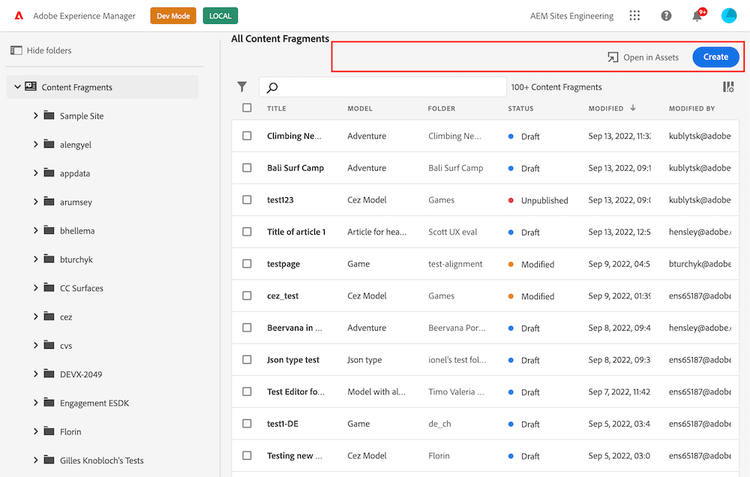Viewport: 750px width, 477px height.
Task: Collapse the Content Fragments root folder
Action: (17, 87)
